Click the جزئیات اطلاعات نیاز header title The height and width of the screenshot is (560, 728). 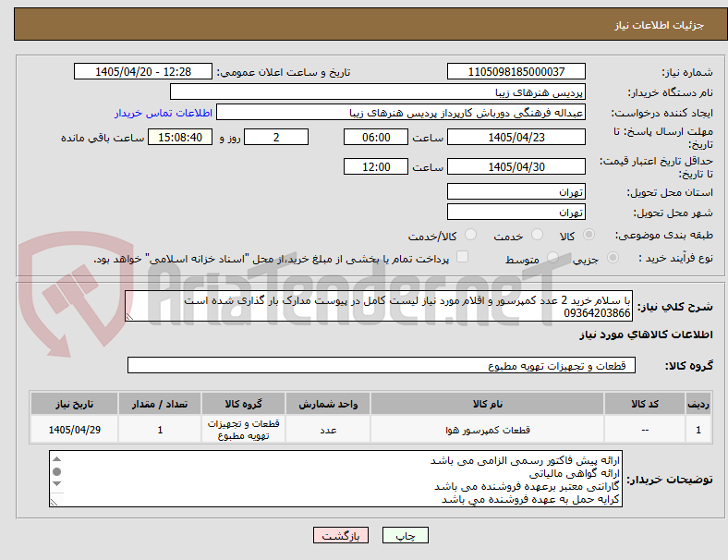pos(660,25)
